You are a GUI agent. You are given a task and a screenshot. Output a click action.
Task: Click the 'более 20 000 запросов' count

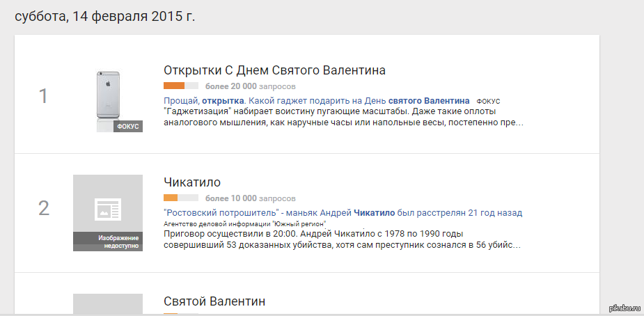click(250, 86)
